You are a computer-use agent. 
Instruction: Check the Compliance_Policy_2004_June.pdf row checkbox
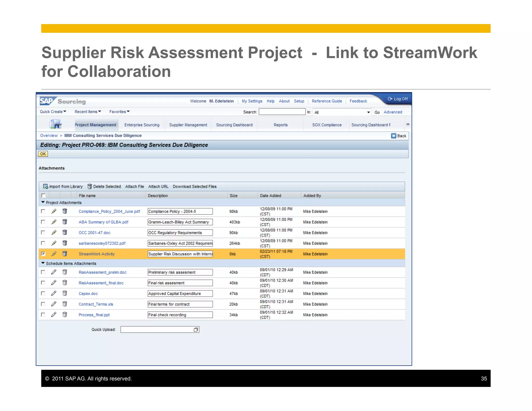pos(43,211)
